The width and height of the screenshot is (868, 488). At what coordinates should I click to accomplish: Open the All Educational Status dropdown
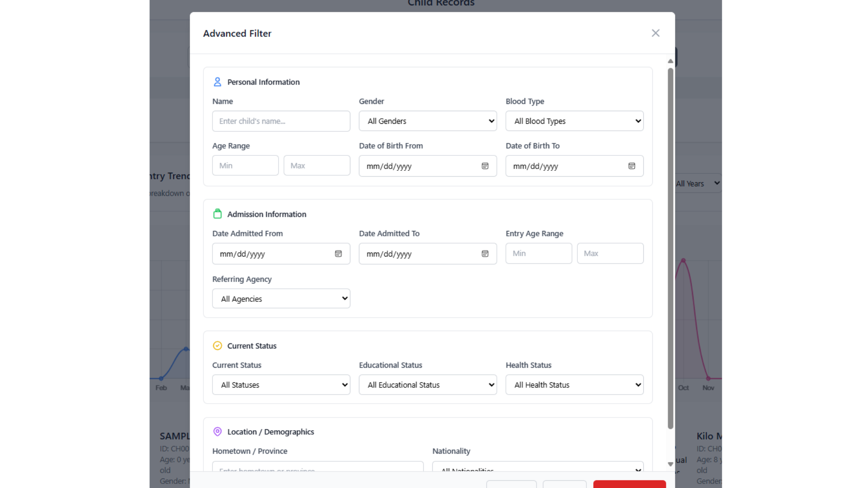pos(427,385)
